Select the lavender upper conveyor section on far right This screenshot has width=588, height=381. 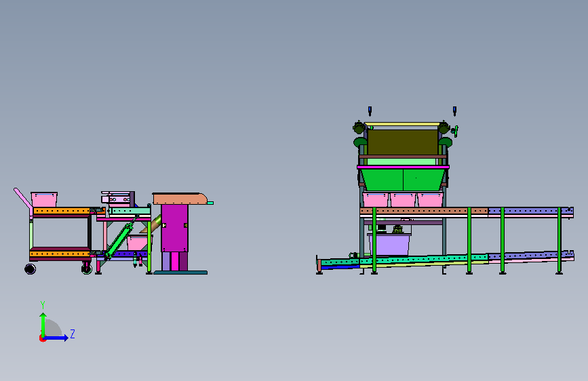point(530,212)
